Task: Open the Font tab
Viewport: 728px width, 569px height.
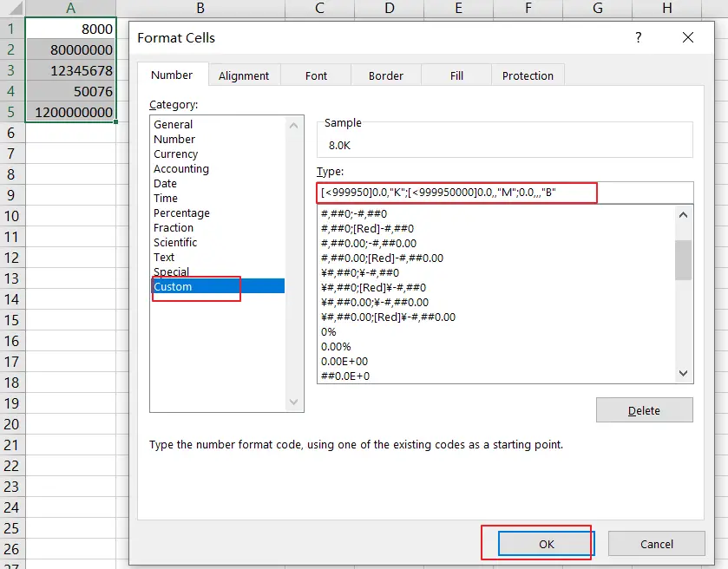Action: [x=315, y=75]
